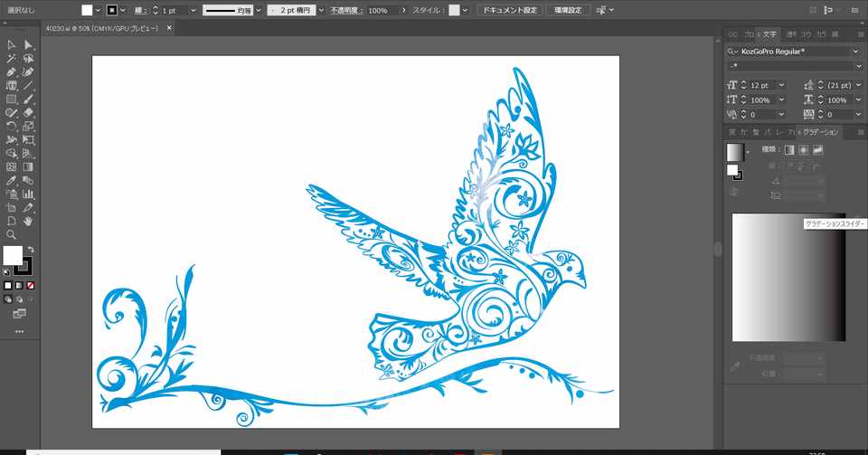Click the gradient slider ramp

pyautogui.click(x=788, y=277)
